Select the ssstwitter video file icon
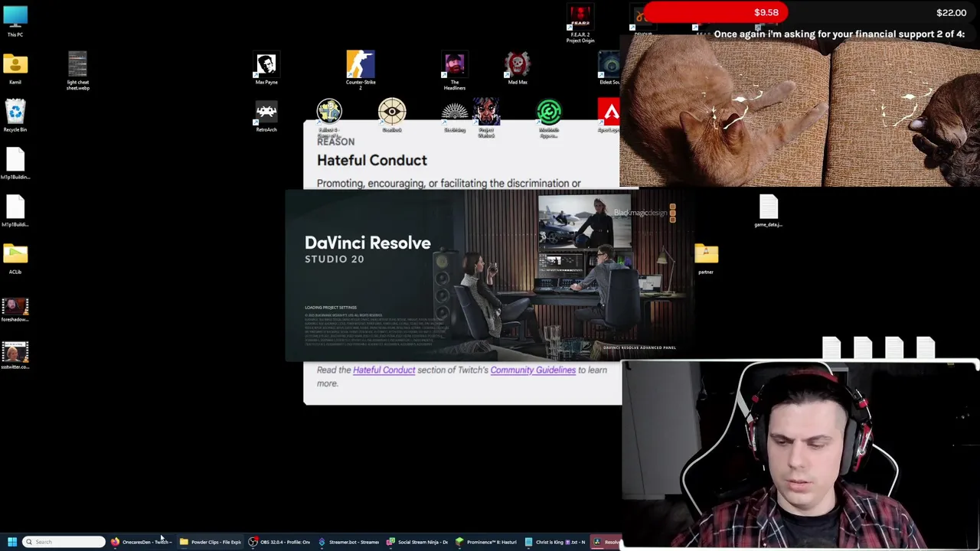This screenshot has width=980, height=551. tap(15, 357)
